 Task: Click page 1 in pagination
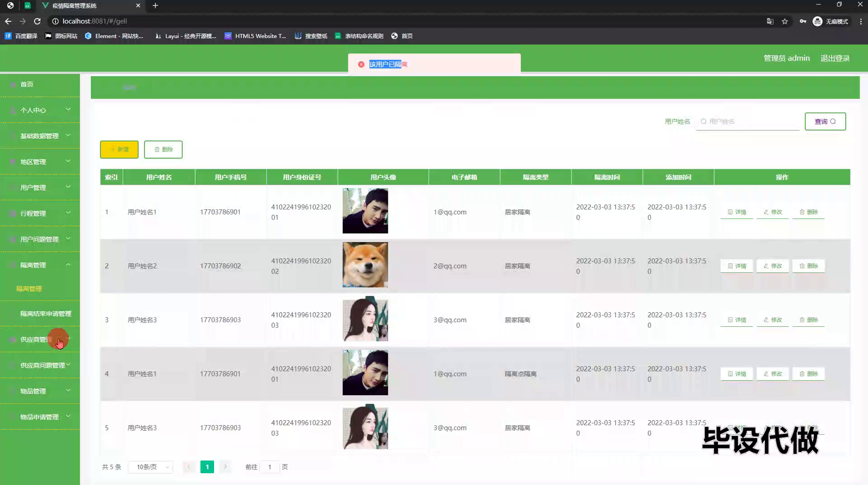(207, 467)
